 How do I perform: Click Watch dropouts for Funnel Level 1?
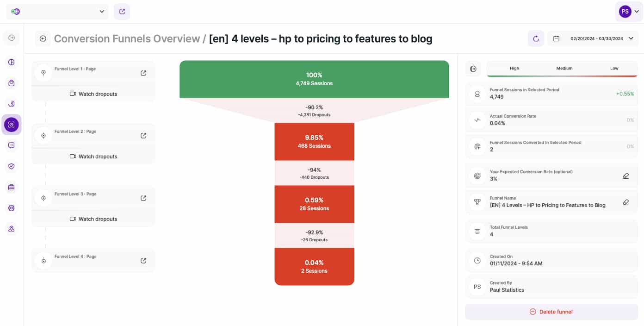point(93,94)
